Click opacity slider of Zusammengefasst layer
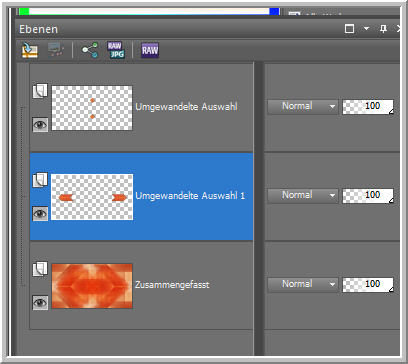Screen dimensions: 408x364 click(368, 285)
